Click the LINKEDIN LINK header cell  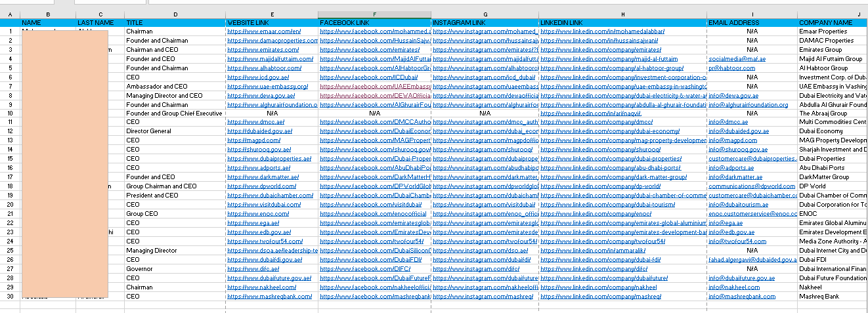(622, 23)
